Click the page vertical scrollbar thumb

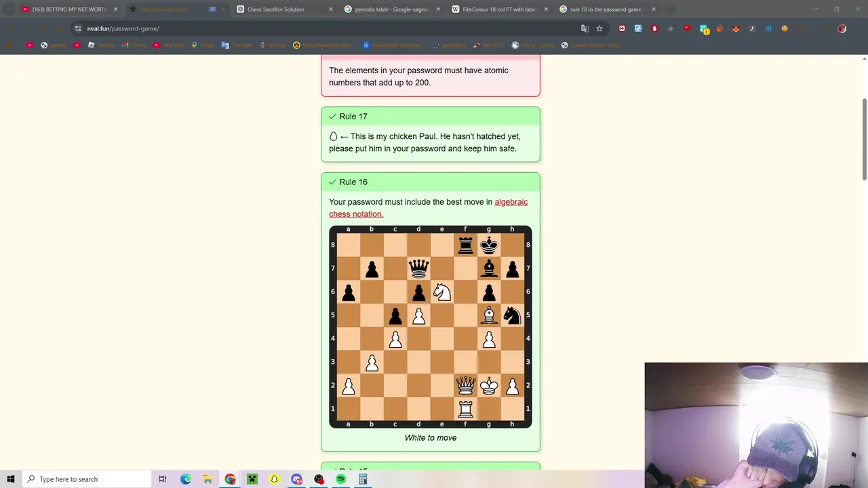865,139
